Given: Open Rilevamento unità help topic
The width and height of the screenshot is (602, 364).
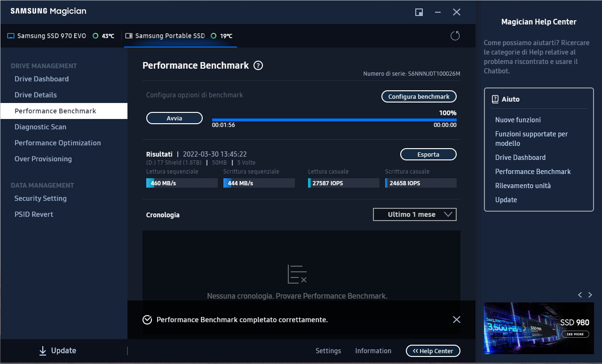Looking at the screenshot, I should (523, 186).
